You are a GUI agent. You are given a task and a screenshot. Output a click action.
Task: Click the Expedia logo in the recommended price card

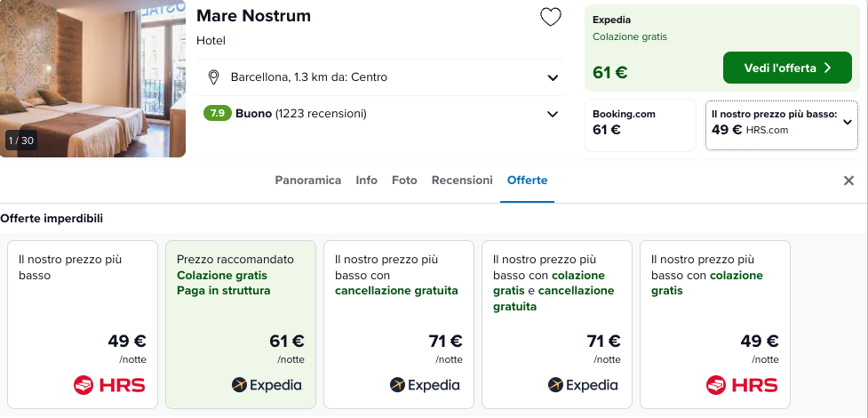tap(267, 385)
